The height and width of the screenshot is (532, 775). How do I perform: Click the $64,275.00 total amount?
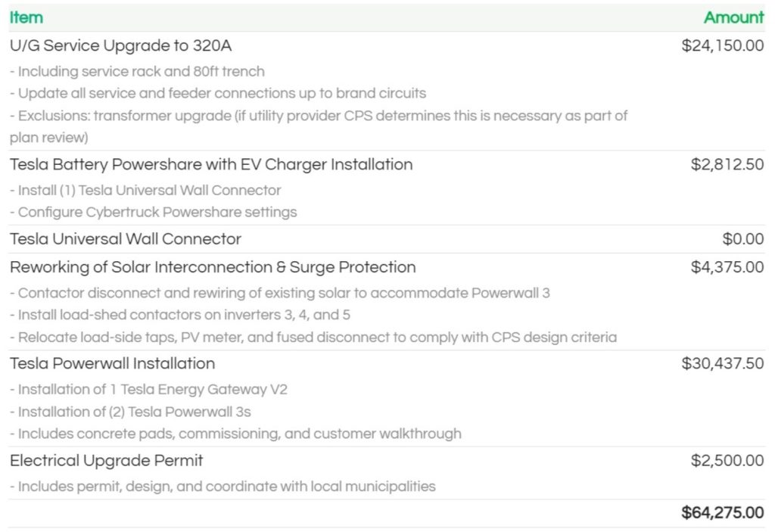(x=723, y=513)
